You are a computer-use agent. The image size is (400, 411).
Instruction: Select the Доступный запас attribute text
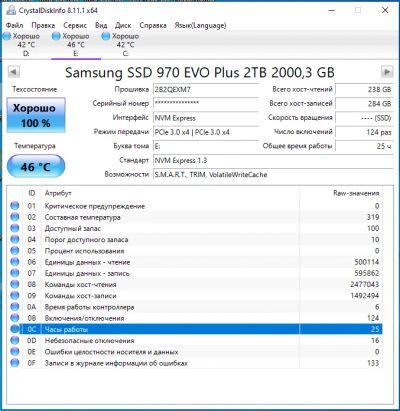coord(72,229)
